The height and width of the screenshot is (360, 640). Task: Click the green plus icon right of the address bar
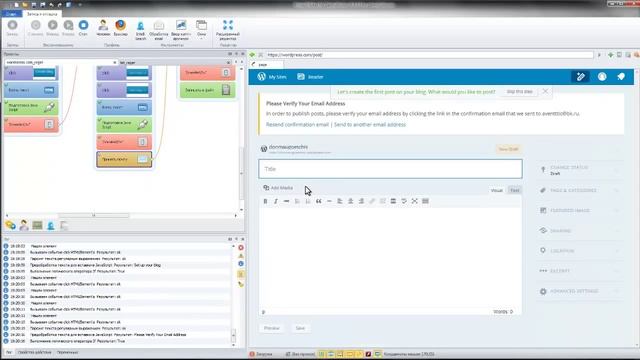click(611, 55)
